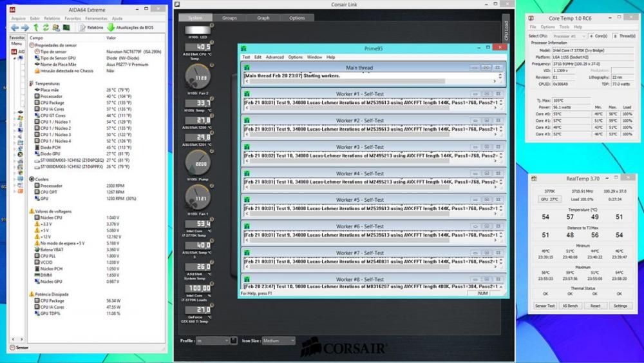Open settings icon beside H100i LED widget

coord(212,25)
